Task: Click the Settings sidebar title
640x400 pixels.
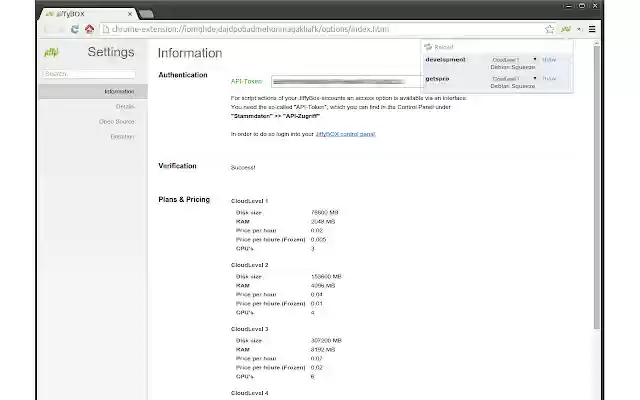Action: (111, 52)
